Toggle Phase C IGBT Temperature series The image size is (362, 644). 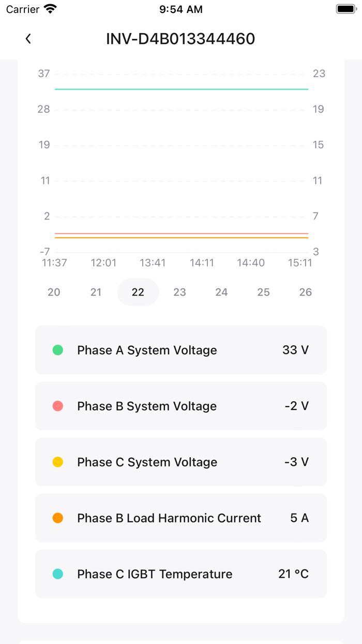pyautogui.click(x=181, y=574)
